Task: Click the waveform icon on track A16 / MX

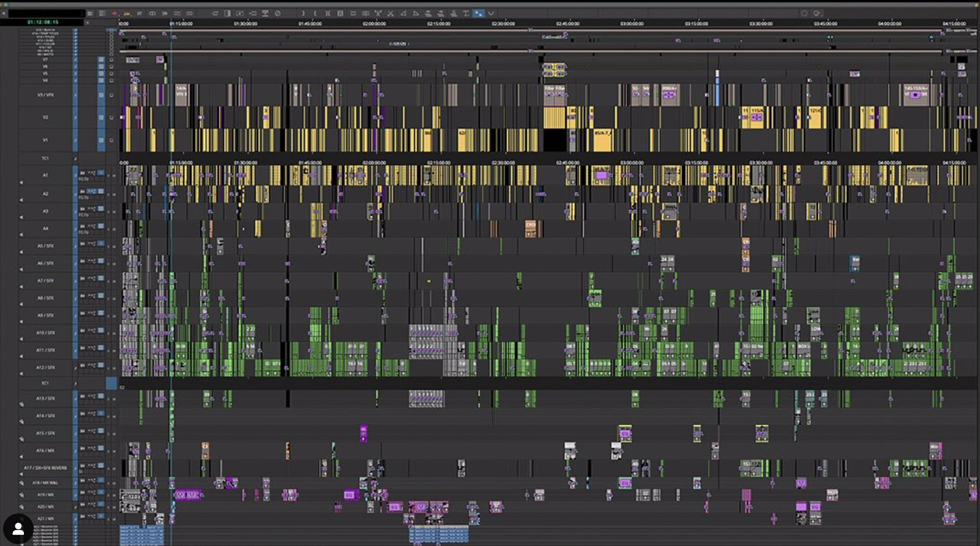Action: tap(82, 448)
